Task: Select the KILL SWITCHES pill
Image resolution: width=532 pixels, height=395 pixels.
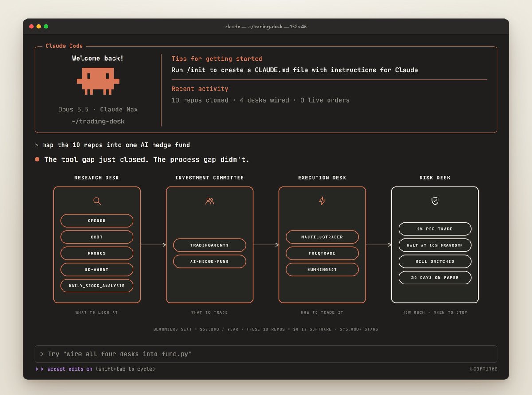Action: [435, 261]
